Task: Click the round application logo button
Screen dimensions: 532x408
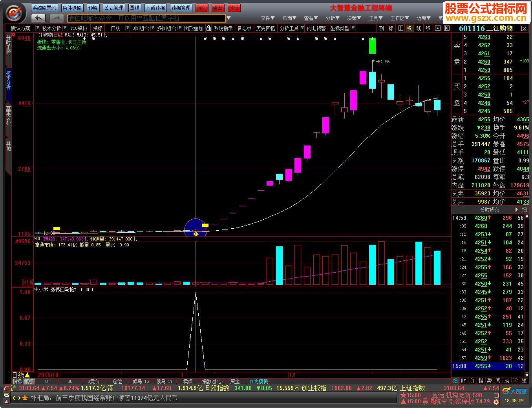Action: pos(15,13)
